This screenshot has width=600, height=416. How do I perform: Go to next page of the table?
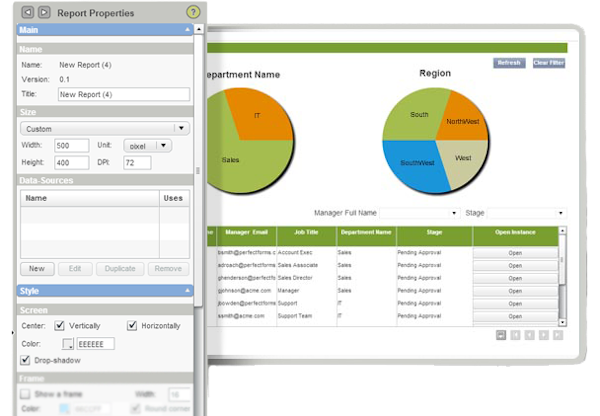tap(544, 335)
